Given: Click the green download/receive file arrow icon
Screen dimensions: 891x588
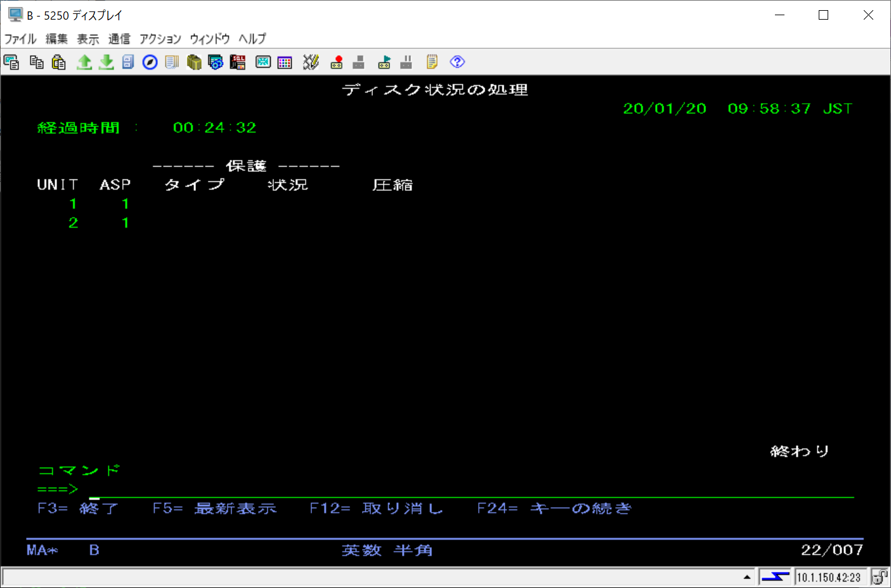Looking at the screenshot, I should coord(107,62).
